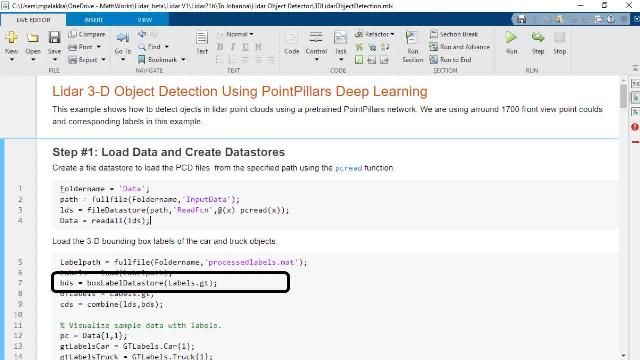Screen dimensions: 640x360
Task: Toggle italic formatting button
Action: click(x=233, y=47)
